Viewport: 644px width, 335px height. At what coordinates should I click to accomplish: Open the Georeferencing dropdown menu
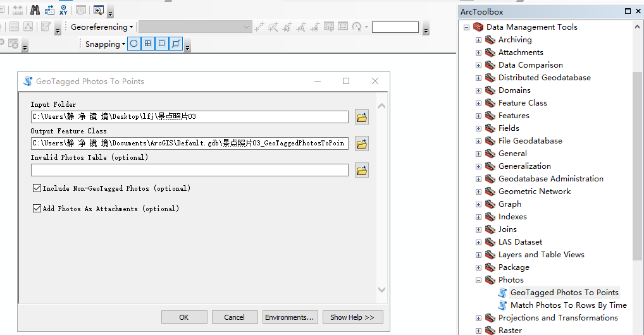pos(102,27)
